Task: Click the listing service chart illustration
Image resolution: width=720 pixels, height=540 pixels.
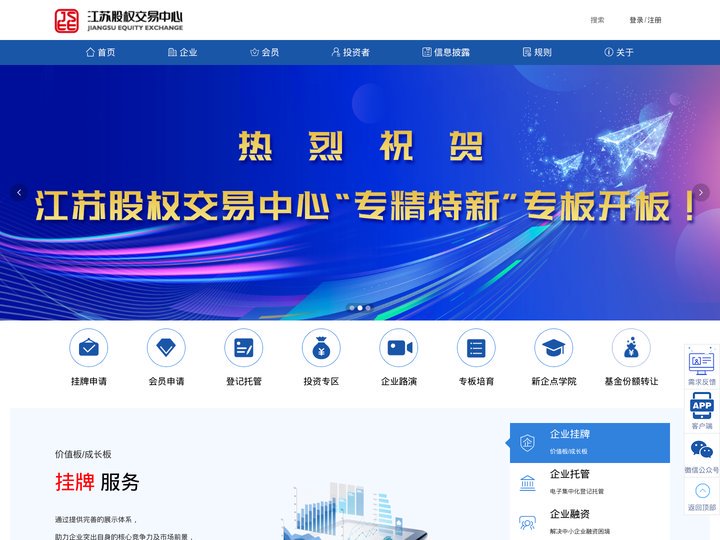Action: 354,511
